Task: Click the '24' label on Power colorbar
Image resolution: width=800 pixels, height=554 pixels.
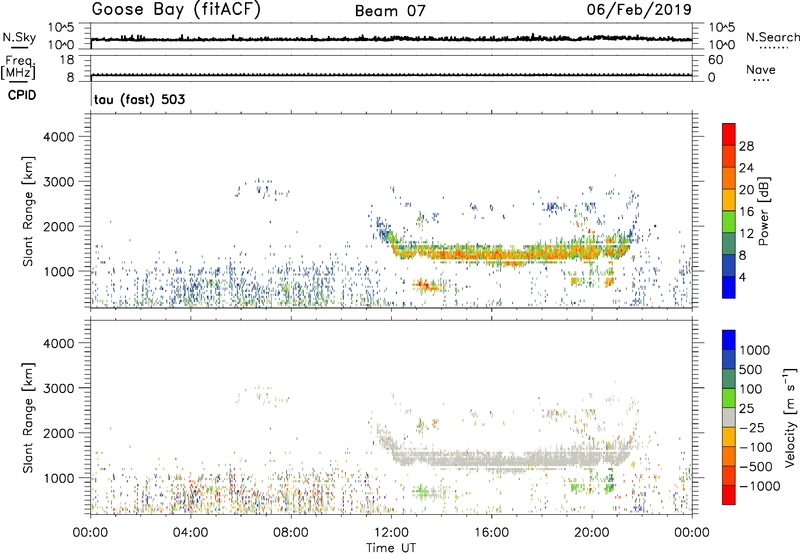Action: (746, 168)
